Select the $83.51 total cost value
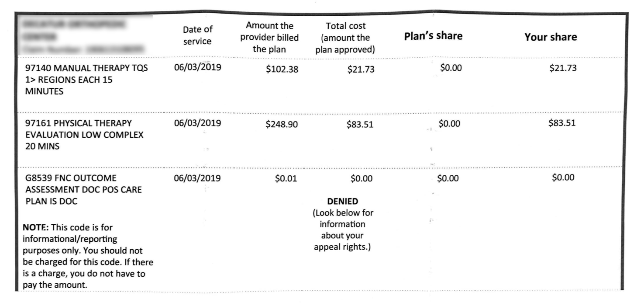 coord(360,125)
